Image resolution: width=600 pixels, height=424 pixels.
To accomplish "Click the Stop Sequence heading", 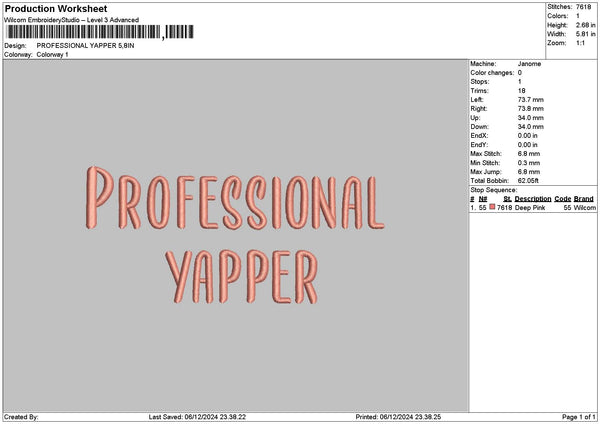I will (494, 190).
